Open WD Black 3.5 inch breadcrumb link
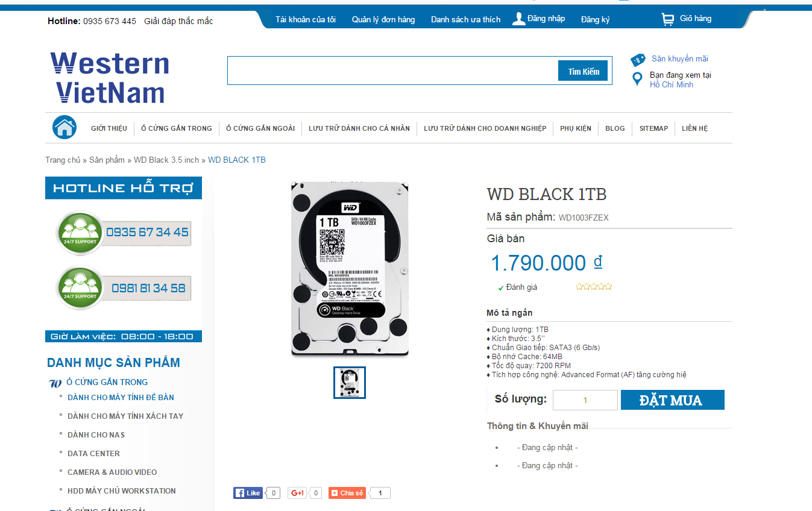The width and height of the screenshot is (812, 511). [166, 160]
